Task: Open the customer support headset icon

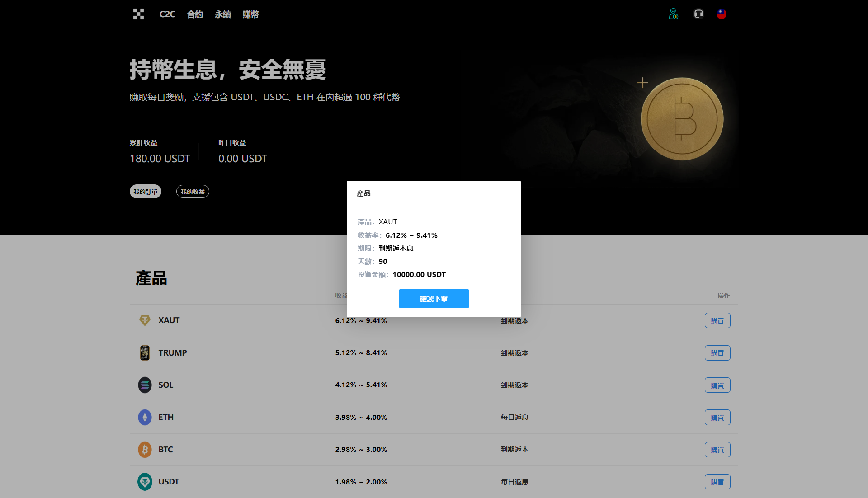Action: pos(698,14)
